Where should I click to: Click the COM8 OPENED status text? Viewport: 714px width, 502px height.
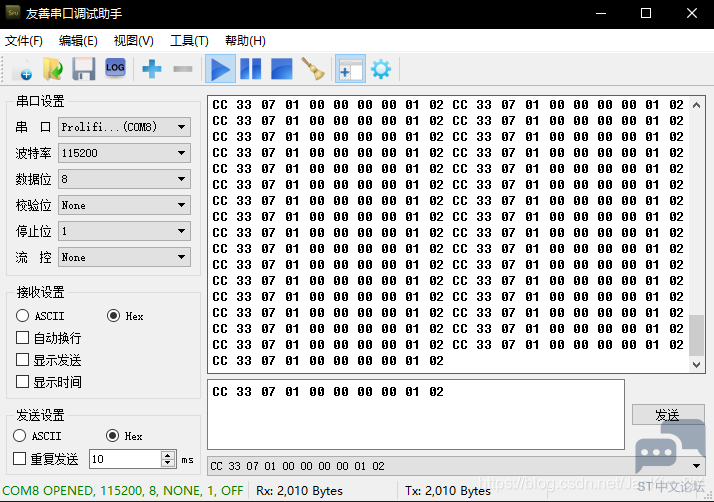123,491
